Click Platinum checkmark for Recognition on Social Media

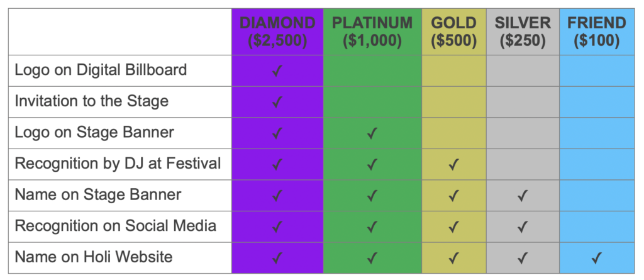tap(372, 227)
